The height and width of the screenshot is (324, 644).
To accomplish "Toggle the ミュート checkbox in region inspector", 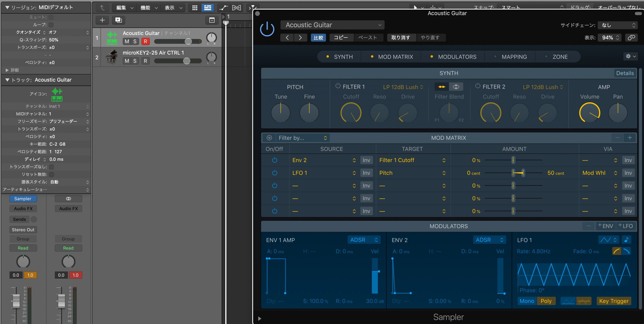I will pos(51,17).
